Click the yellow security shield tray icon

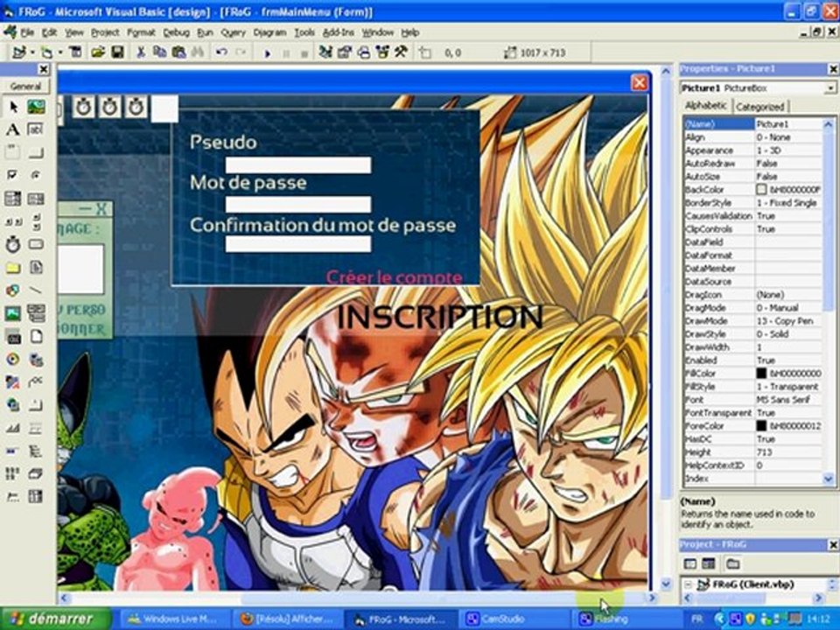[750, 619]
